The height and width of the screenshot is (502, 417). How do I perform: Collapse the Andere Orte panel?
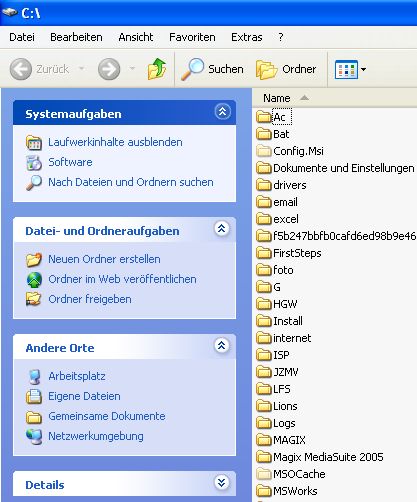[222, 346]
